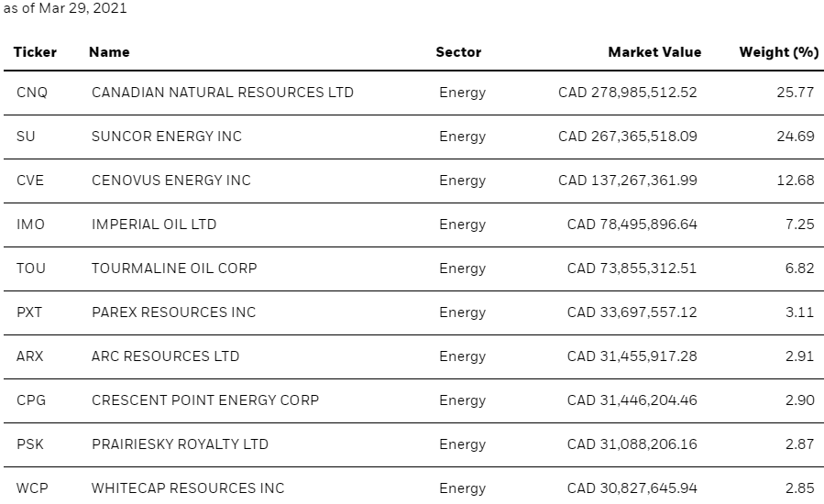Click Crescent Point Energy Corp name
This screenshot has width=824, height=504.
click(205, 400)
